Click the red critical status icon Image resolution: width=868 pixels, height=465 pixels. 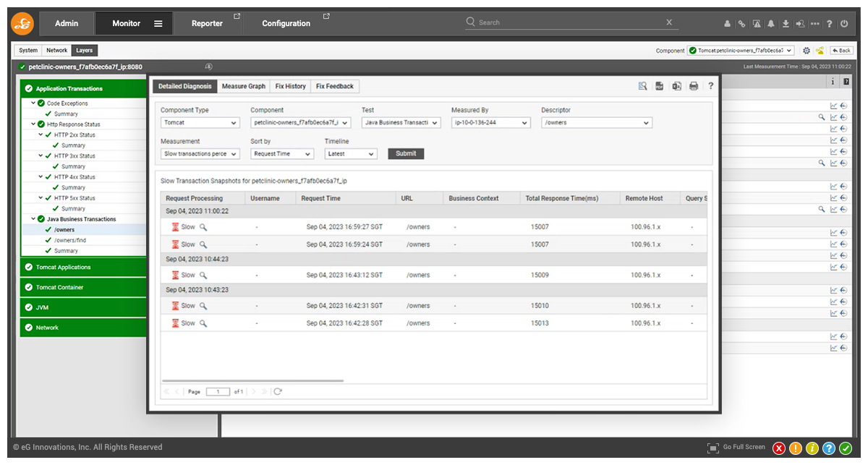[x=779, y=448]
